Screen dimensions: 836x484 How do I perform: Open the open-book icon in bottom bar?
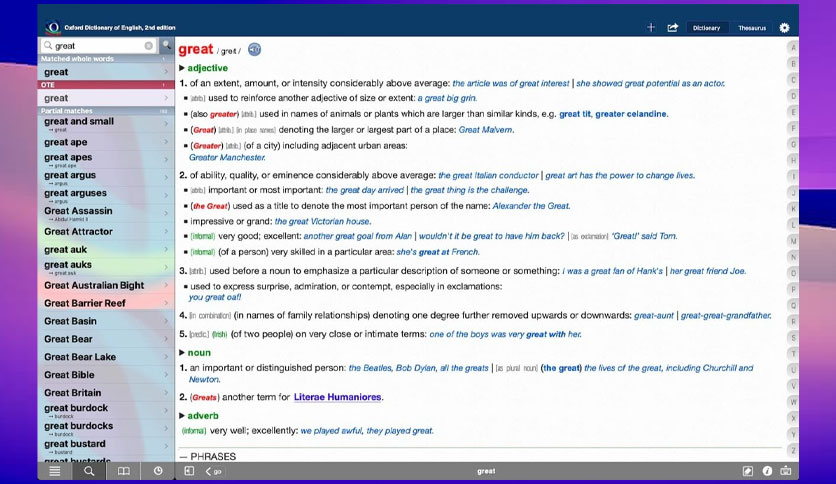pos(124,471)
